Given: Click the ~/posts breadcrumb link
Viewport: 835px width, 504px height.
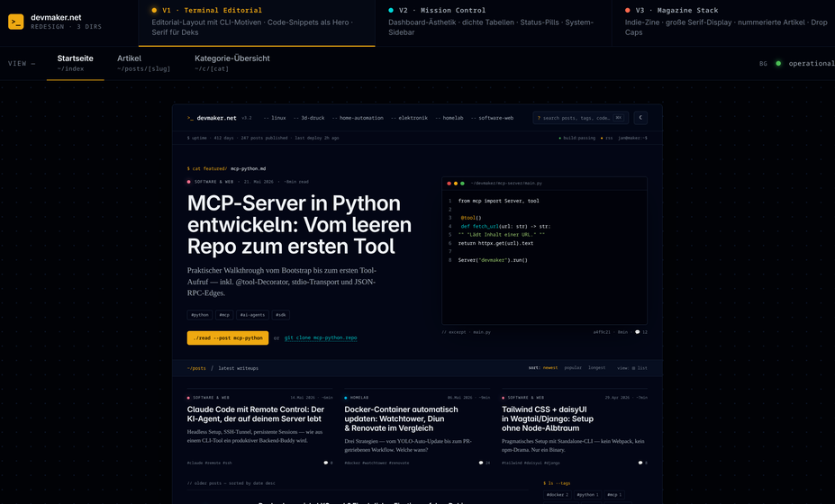Looking at the screenshot, I should point(196,368).
